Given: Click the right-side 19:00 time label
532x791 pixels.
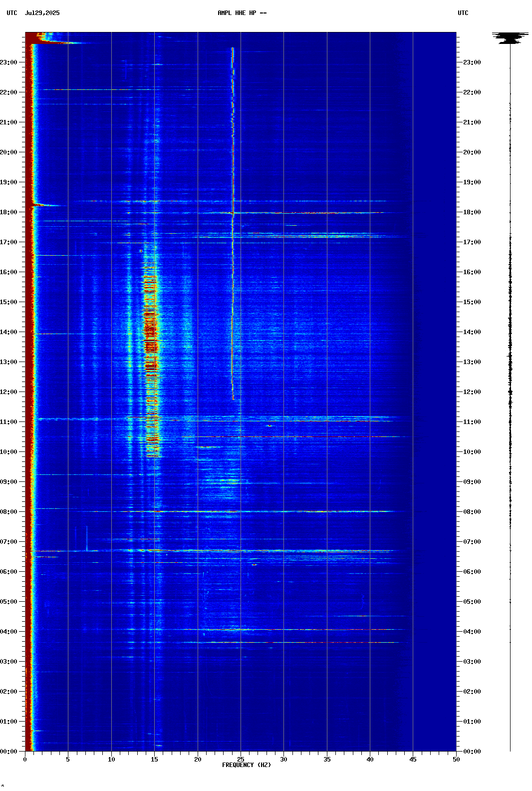Looking at the screenshot, I should click(472, 182).
